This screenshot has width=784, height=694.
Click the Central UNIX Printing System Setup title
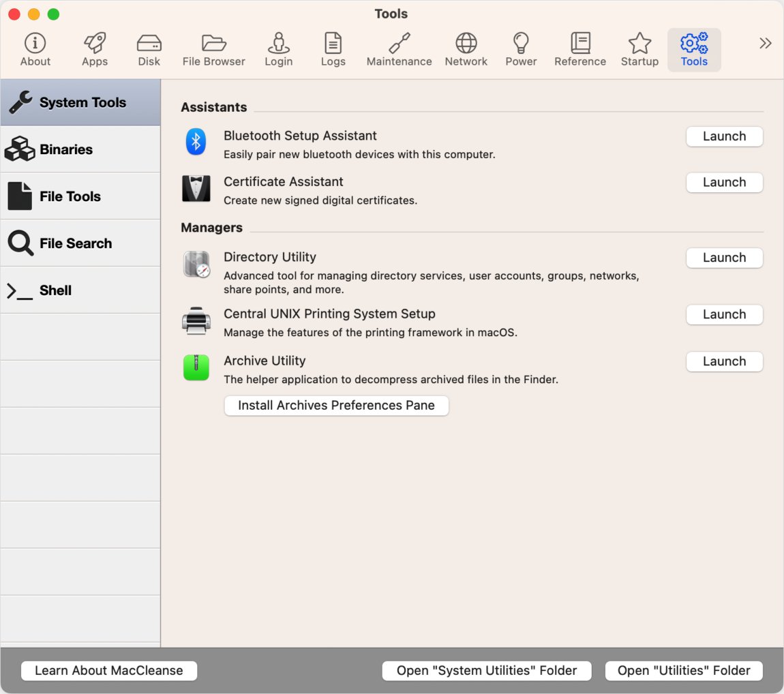tap(329, 314)
